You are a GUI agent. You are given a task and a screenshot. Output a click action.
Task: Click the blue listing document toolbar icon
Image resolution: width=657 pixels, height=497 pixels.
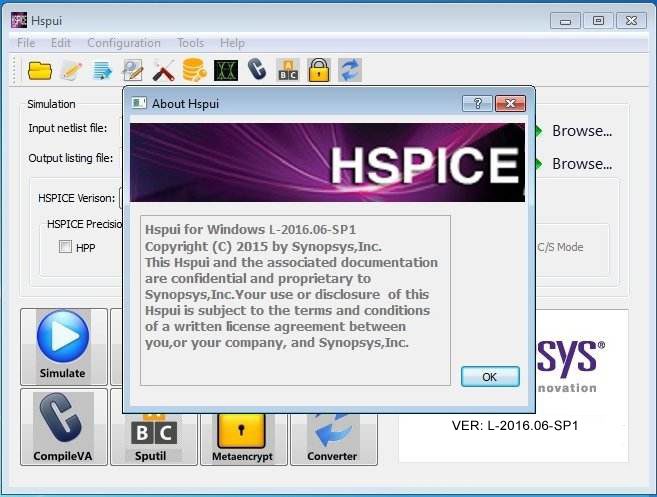point(102,70)
